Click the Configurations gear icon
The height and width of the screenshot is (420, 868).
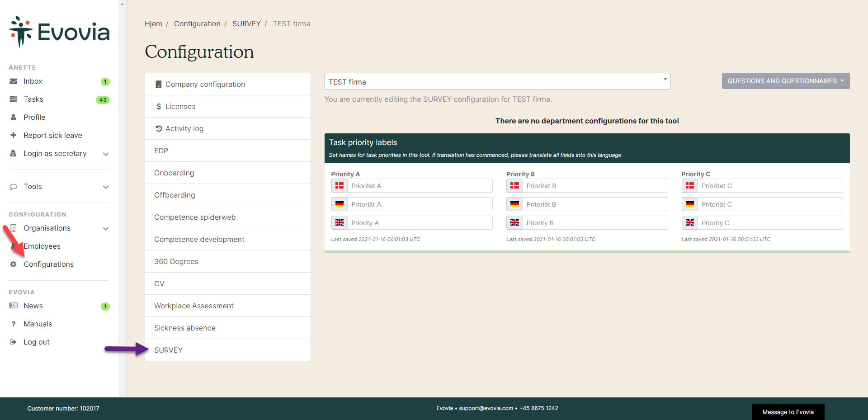point(14,264)
